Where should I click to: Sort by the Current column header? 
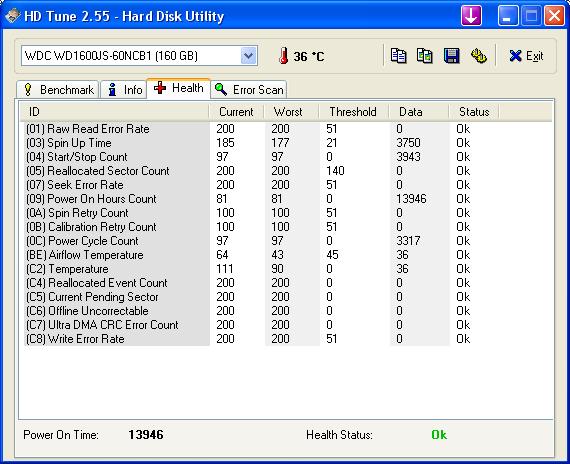[236, 112]
